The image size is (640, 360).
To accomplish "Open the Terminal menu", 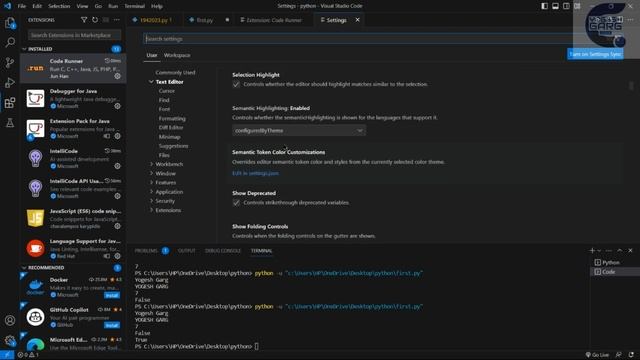I will point(135,6).
